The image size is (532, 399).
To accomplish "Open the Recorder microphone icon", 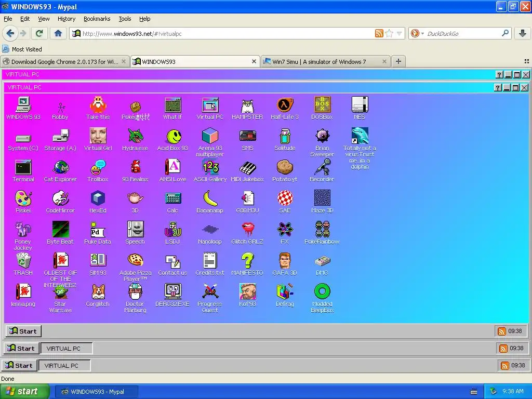I will pos(322,170).
